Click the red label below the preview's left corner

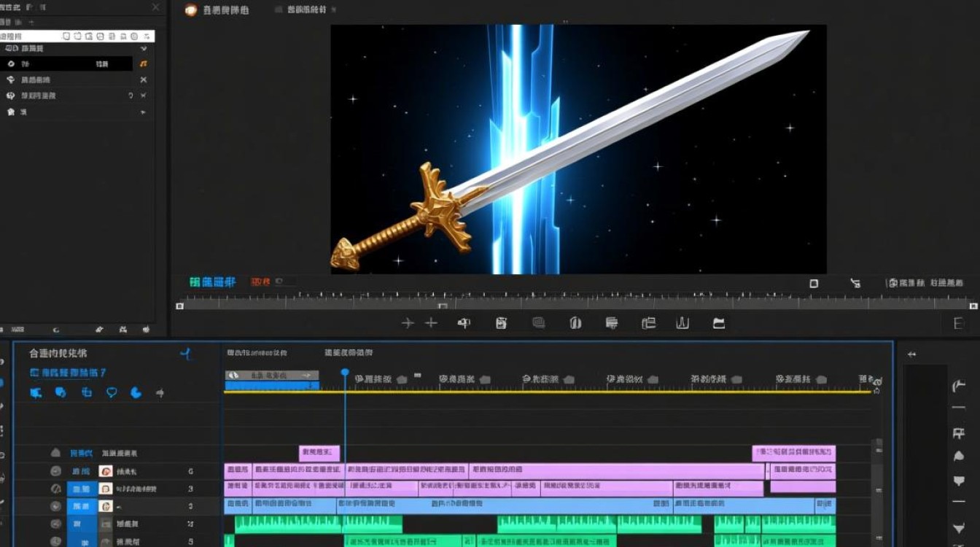(260, 282)
